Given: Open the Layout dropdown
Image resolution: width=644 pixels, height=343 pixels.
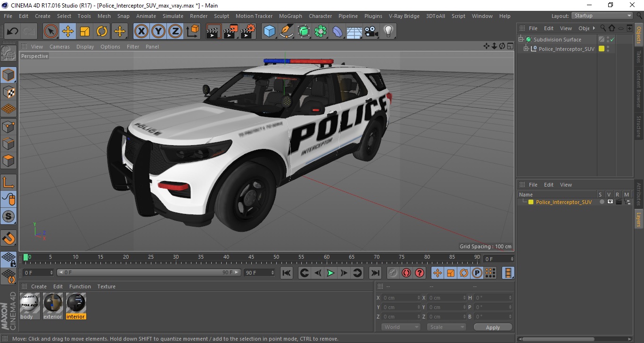Looking at the screenshot, I should 603,16.
